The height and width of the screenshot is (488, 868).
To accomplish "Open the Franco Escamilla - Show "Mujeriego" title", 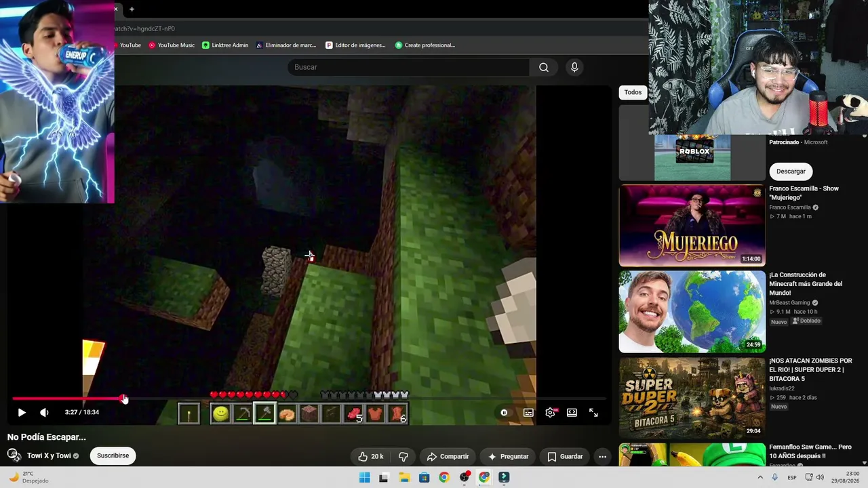I will pos(804,193).
